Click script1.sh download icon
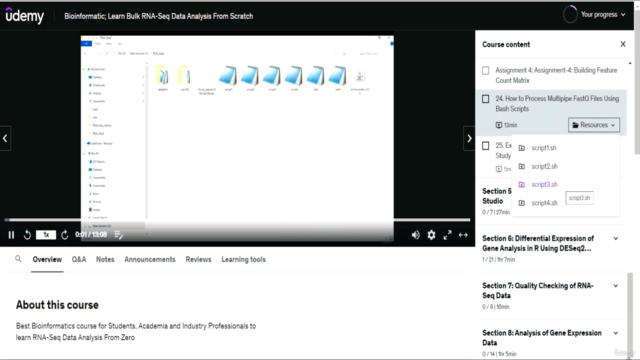The image size is (640, 360). 522,148
